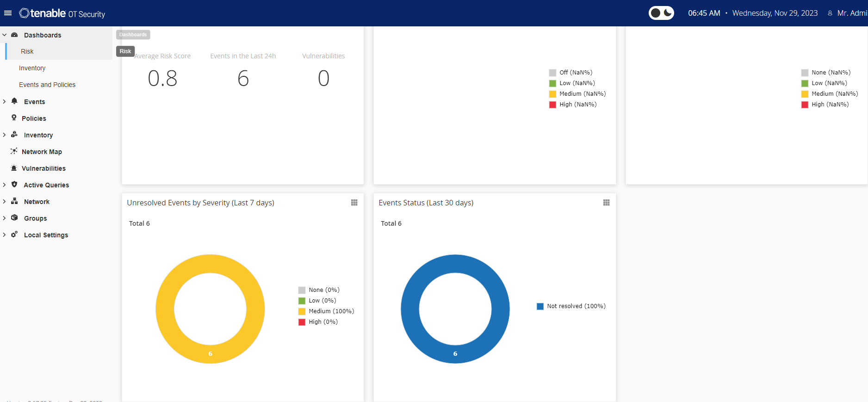Open grid view for Unresolved Events widget
Viewport: 868px width, 402px height.
coord(354,203)
